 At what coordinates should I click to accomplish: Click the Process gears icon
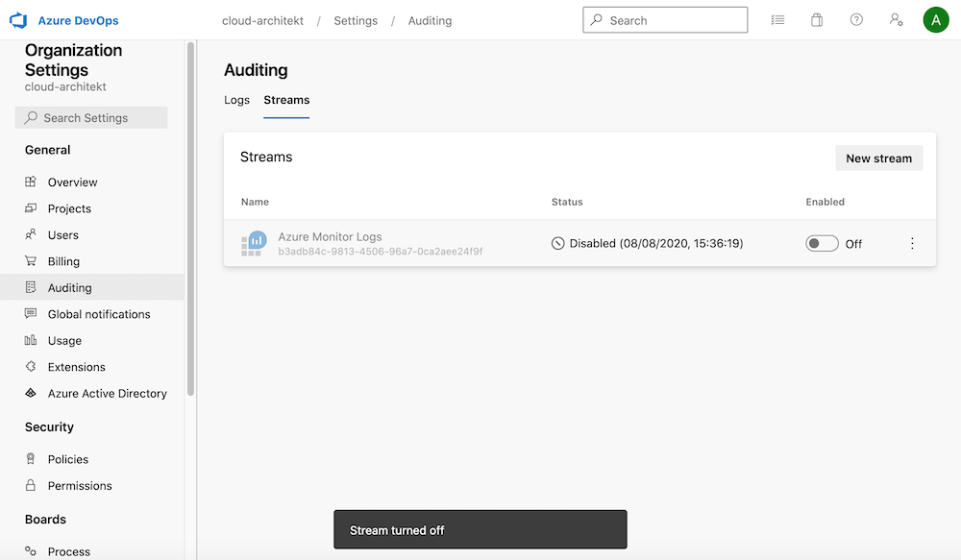tap(31, 550)
